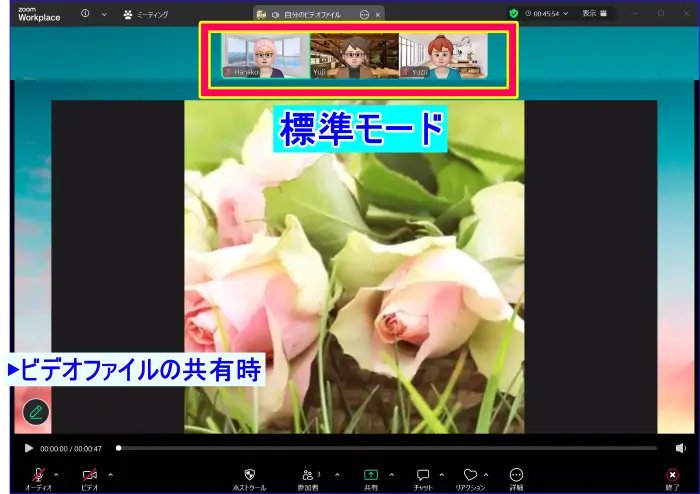Open the view layout menu
The width and height of the screenshot is (700, 494).
click(x=594, y=14)
